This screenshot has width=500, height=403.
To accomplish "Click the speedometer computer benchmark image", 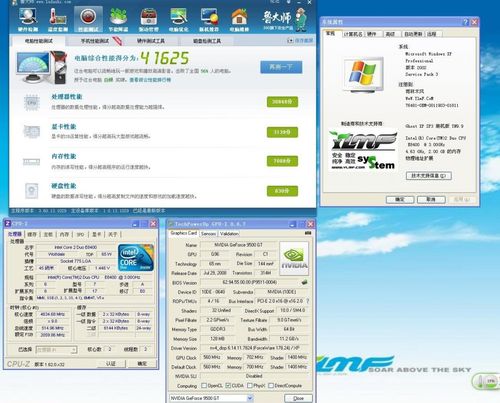I will point(42,68).
